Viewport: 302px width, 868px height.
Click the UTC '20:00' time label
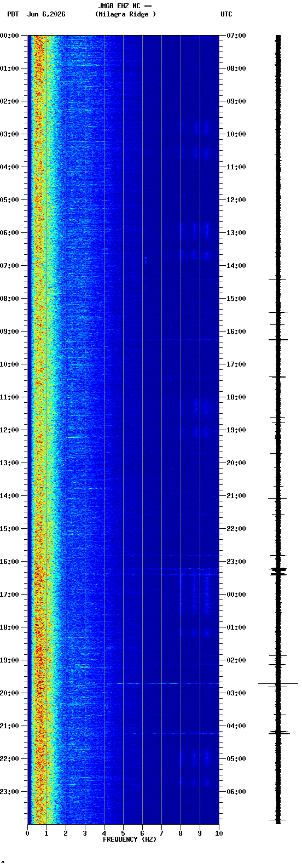(x=236, y=463)
